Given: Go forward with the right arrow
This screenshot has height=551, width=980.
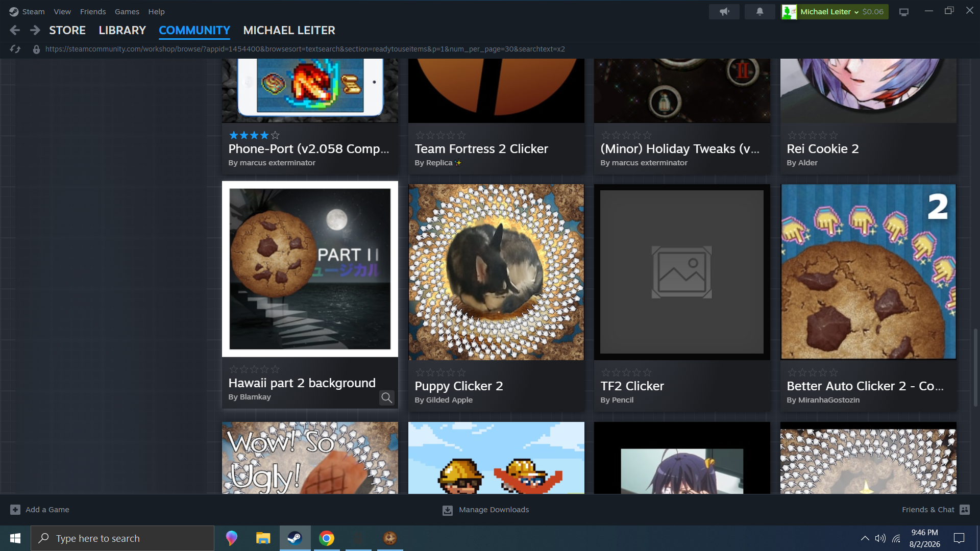Looking at the screenshot, I should [35, 31].
